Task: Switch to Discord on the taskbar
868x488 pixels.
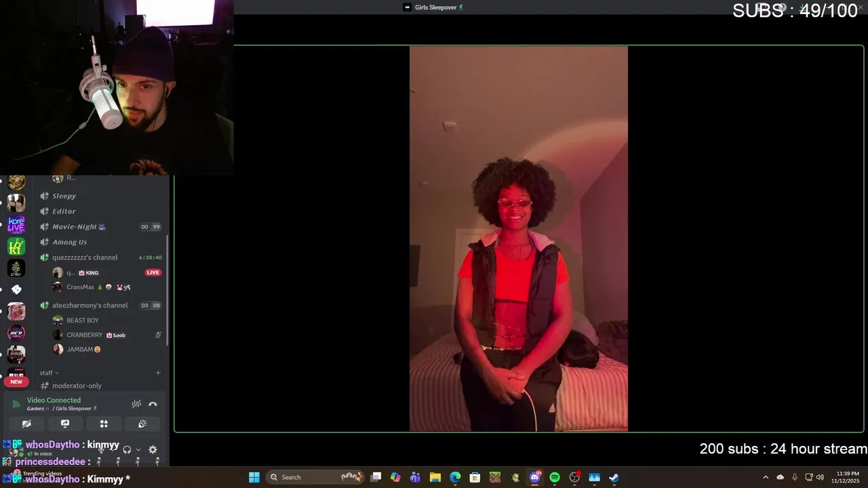Action: click(534, 477)
